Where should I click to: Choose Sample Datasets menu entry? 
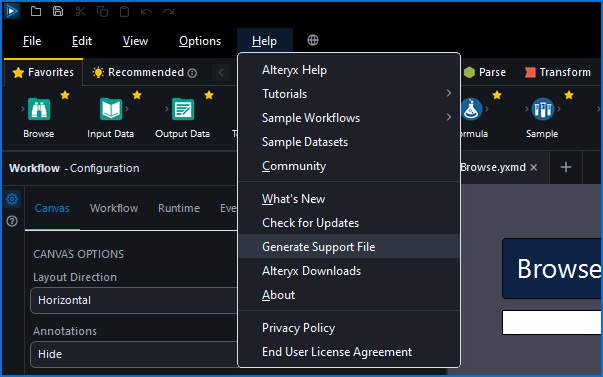point(349,142)
